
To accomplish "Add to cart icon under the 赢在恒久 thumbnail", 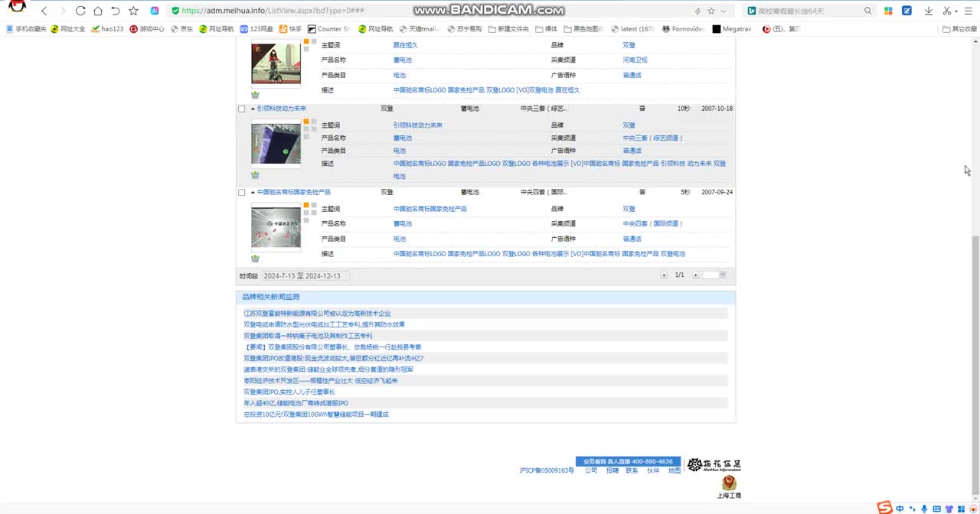I will pyautogui.click(x=255, y=95).
